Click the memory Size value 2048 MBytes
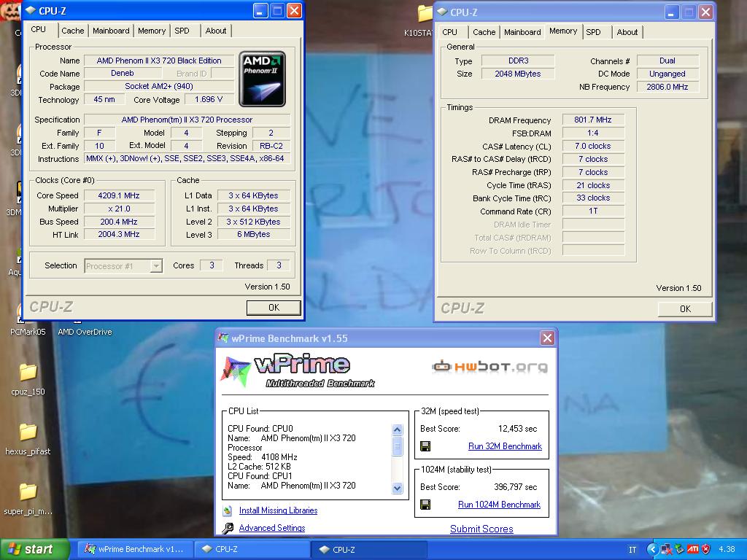Viewport: 747px width, 560px height. pos(518,74)
